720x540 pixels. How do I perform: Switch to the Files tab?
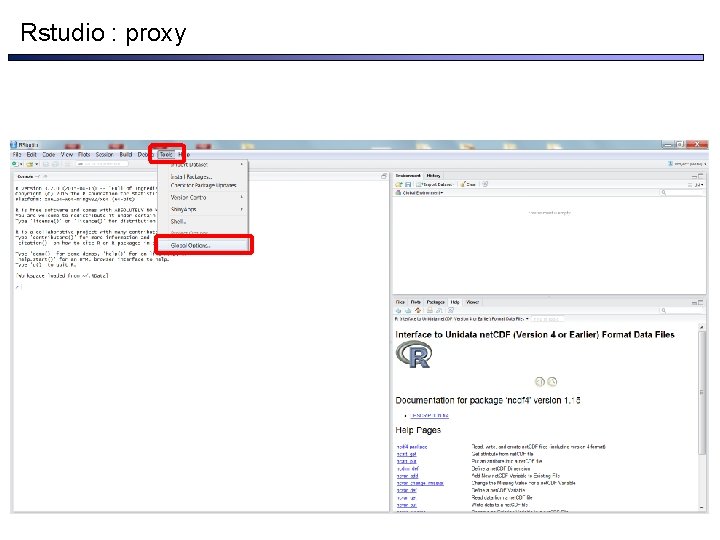pos(400,302)
